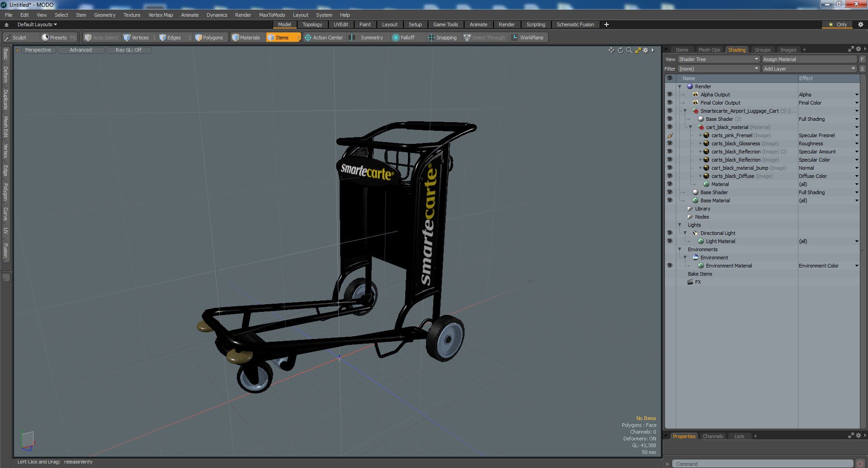Hide the Base Material layer

pyautogui.click(x=669, y=201)
